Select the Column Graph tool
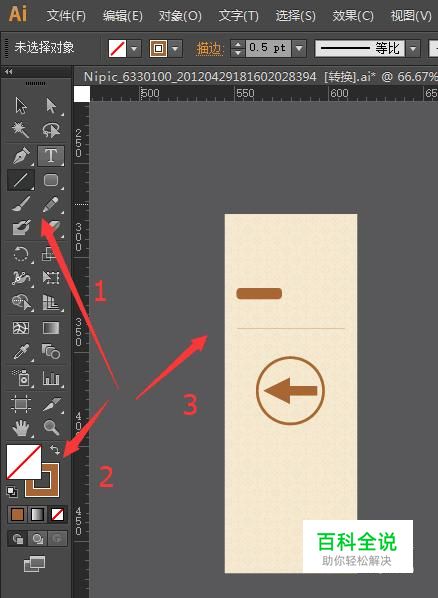Image resolution: width=438 pixels, height=598 pixels. click(50, 378)
